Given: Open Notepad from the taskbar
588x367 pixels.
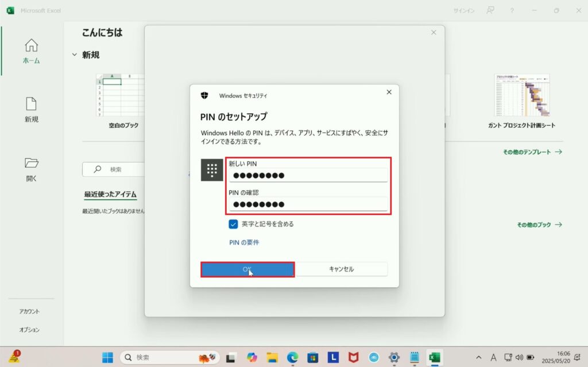Looking at the screenshot, I should coord(414,358).
